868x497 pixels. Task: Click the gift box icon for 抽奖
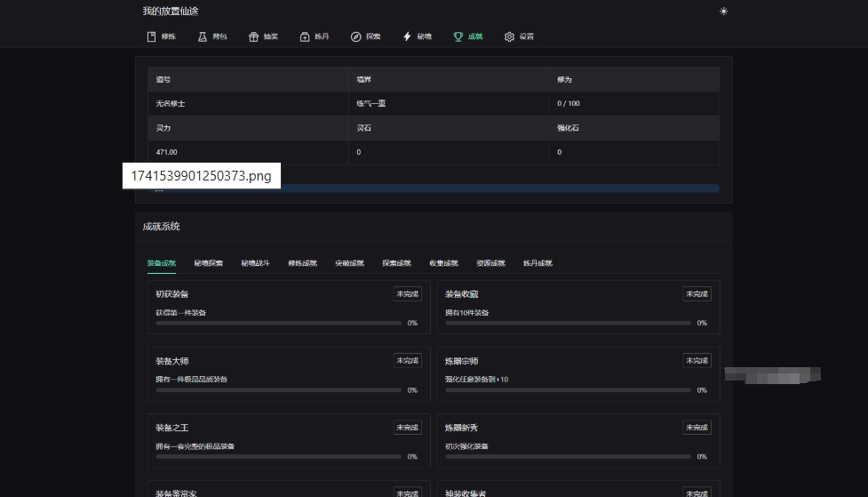pyautogui.click(x=253, y=36)
